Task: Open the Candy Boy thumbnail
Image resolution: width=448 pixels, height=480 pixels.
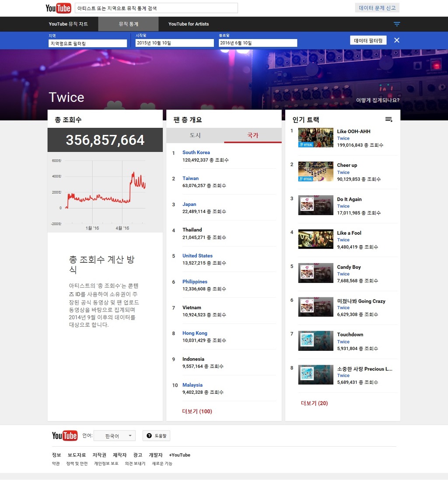Action: [x=315, y=273]
